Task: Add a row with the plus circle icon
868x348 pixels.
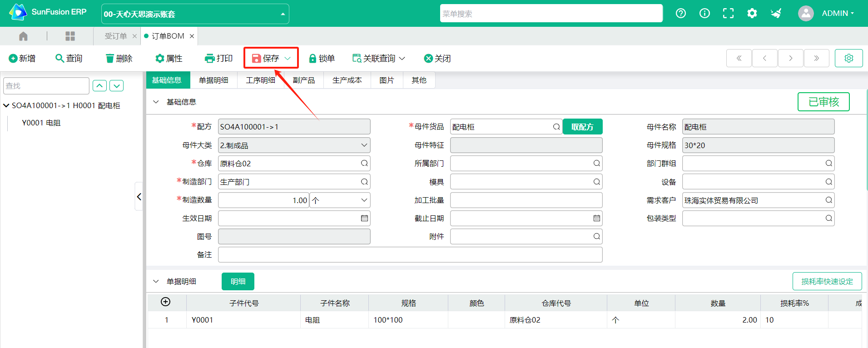Action: tap(166, 302)
